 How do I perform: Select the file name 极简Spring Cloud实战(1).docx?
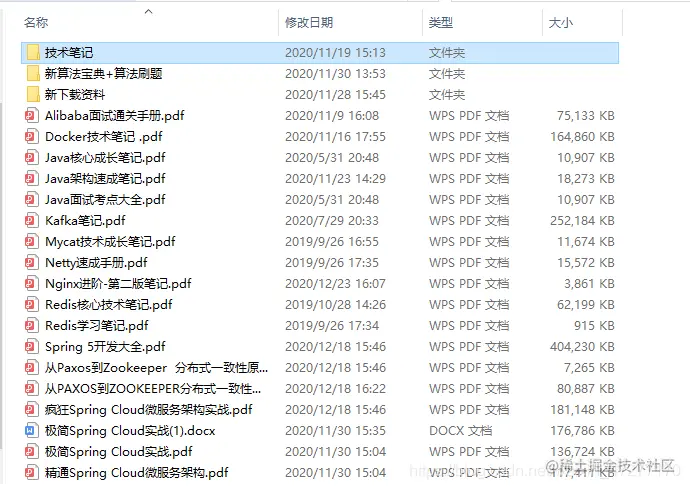pos(130,430)
